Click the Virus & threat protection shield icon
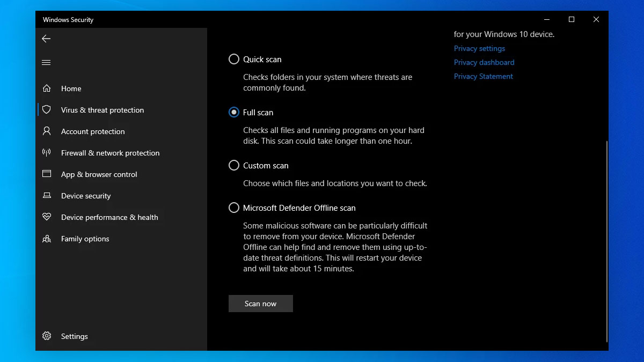 [x=47, y=110]
